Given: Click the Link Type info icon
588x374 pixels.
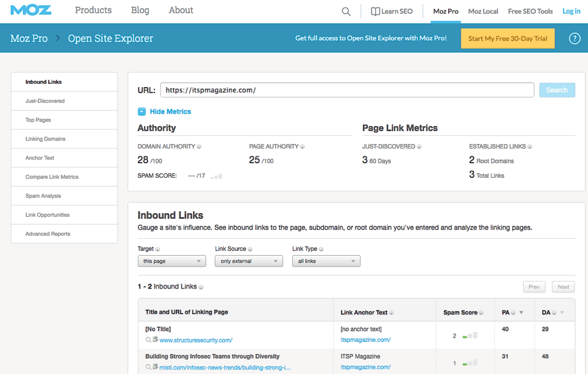Looking at the screenshot, I should click(x=322, y=249).
